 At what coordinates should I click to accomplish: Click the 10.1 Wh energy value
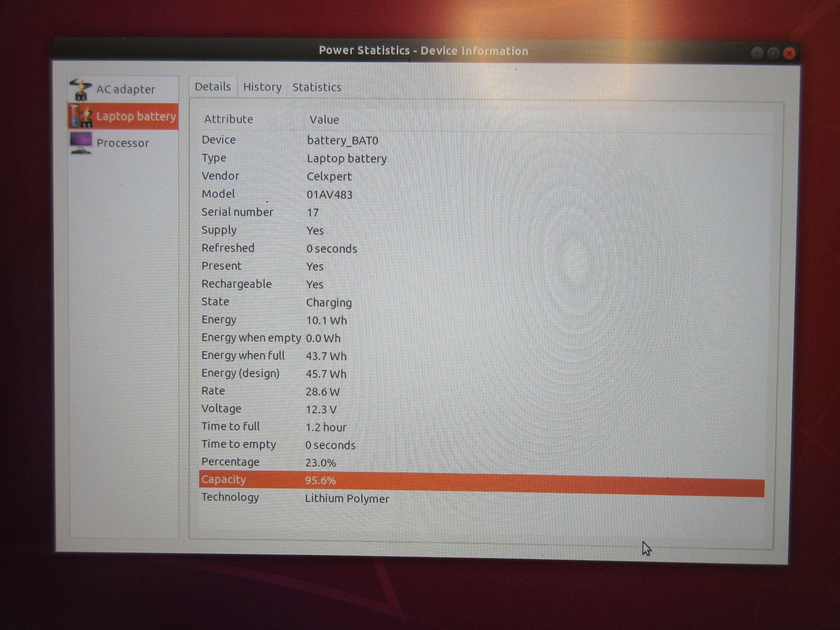tap(327, 321)
